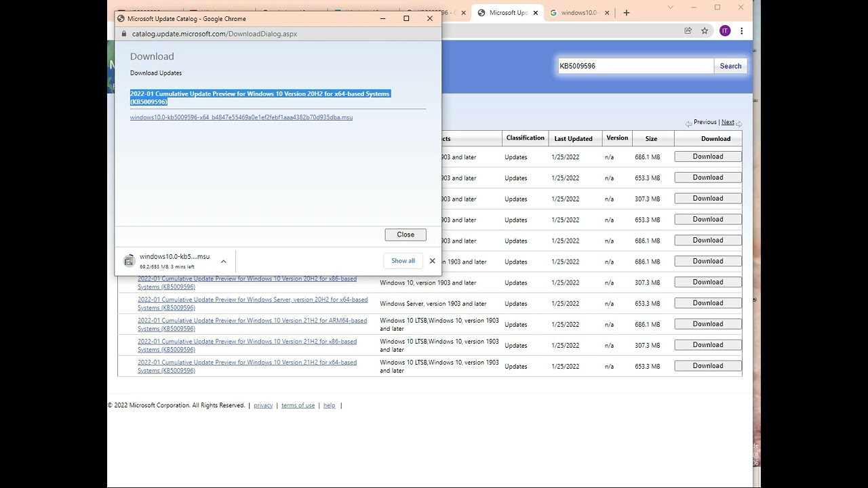
Task: Expand download item options chevron
Action: pos(223,261)
